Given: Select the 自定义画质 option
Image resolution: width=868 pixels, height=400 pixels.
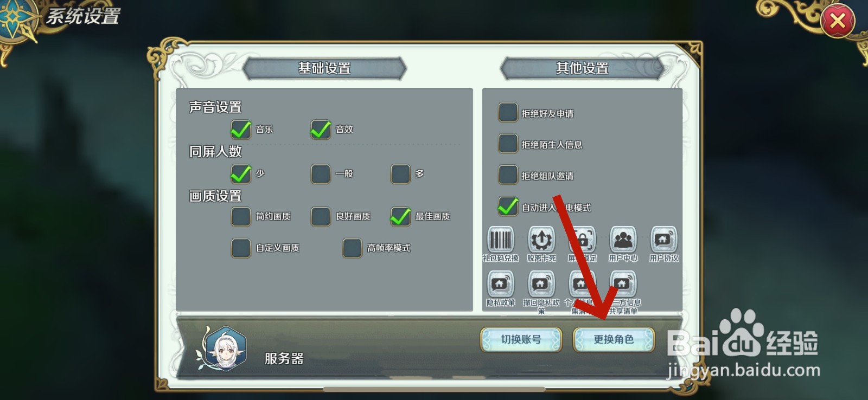Looking at the screenshot, I should click(x=241, y=248).
